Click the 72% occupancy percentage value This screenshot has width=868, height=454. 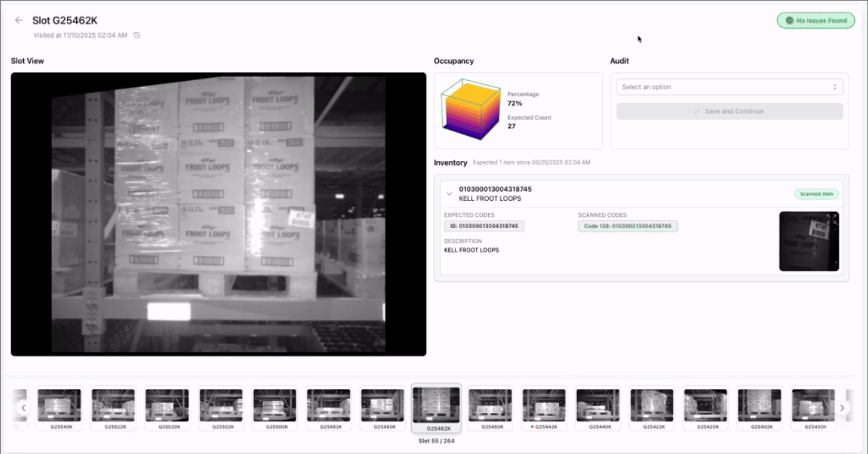pyautogui.click(x=515, y=103)
